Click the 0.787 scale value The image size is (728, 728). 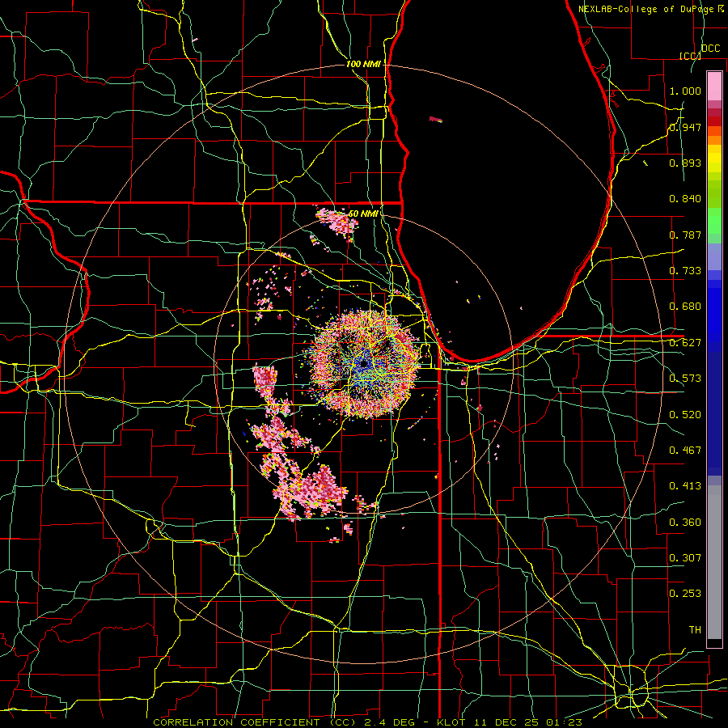pos(685,235)
